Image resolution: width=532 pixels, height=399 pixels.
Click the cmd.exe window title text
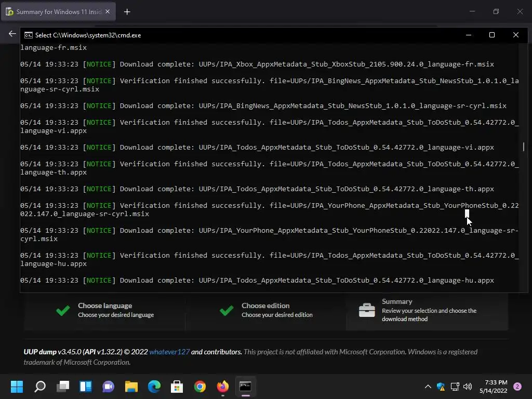[x=88, y=35]
